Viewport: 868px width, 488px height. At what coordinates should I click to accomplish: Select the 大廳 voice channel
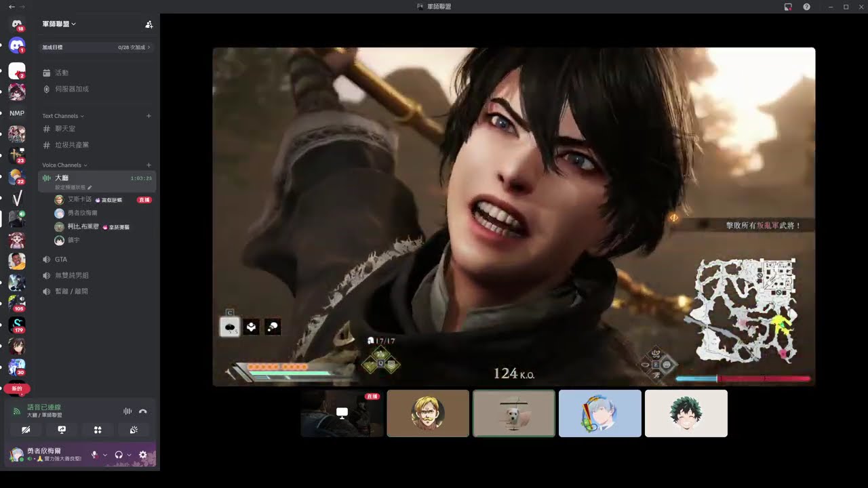pos(97,181)
